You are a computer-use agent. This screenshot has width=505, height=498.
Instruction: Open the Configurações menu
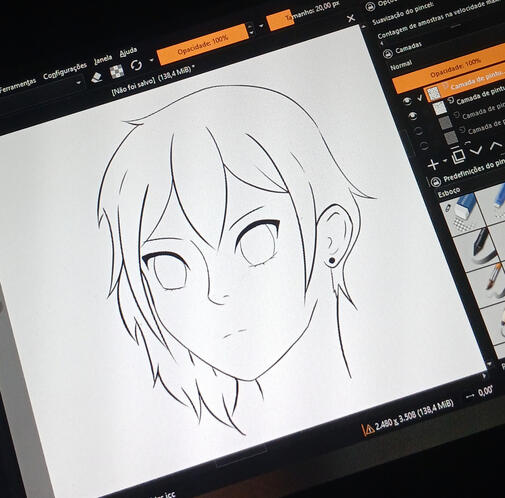(x=65, y=71)
